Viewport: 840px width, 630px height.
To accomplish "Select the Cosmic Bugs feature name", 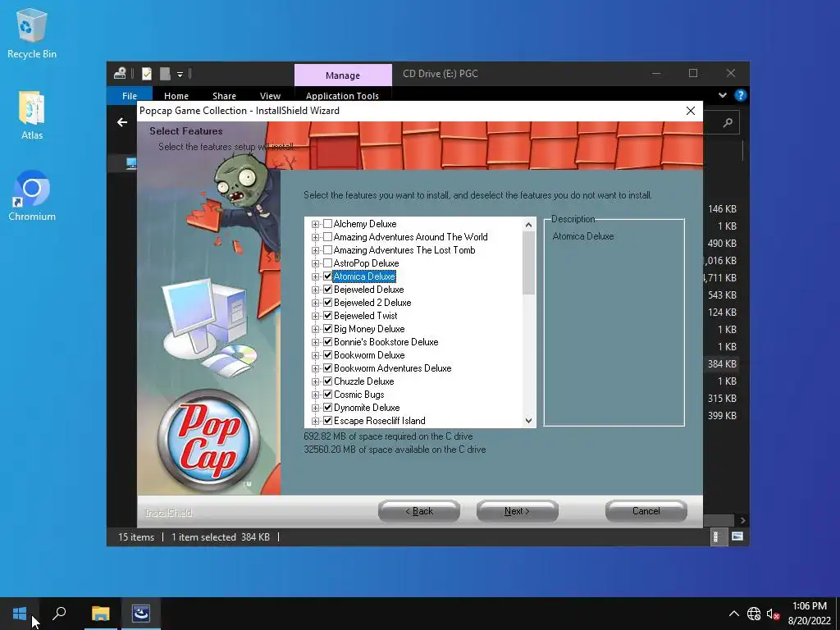I will click(x=359, y=395).
